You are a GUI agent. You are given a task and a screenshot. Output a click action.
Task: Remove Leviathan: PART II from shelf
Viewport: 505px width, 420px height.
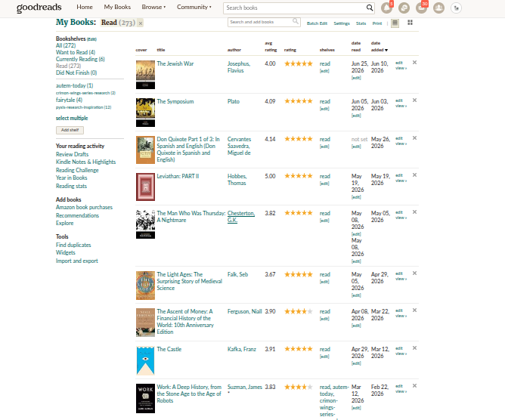coord(414,174)
